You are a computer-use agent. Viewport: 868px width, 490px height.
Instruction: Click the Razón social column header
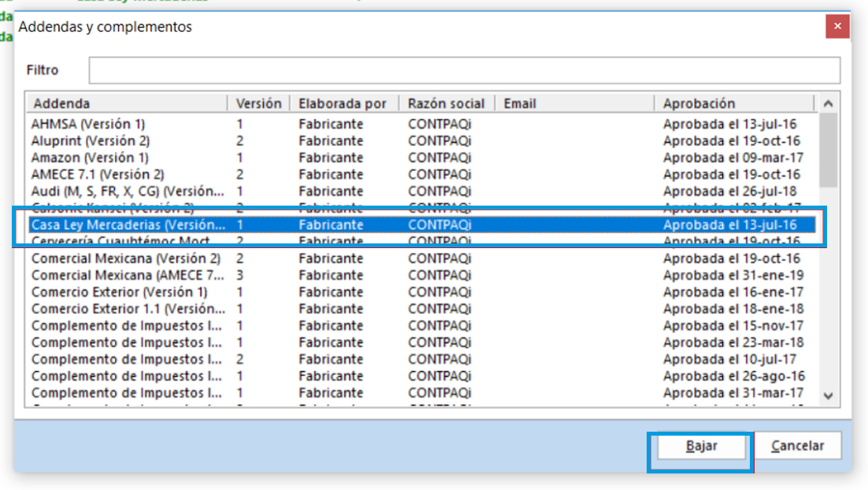pyautogui.click(x=446, y=103)
